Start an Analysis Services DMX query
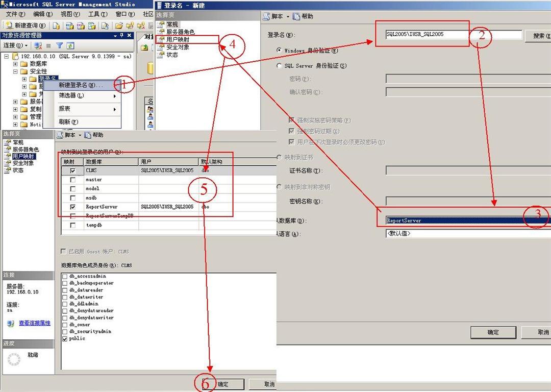551x392 pixels. point(81,26)
